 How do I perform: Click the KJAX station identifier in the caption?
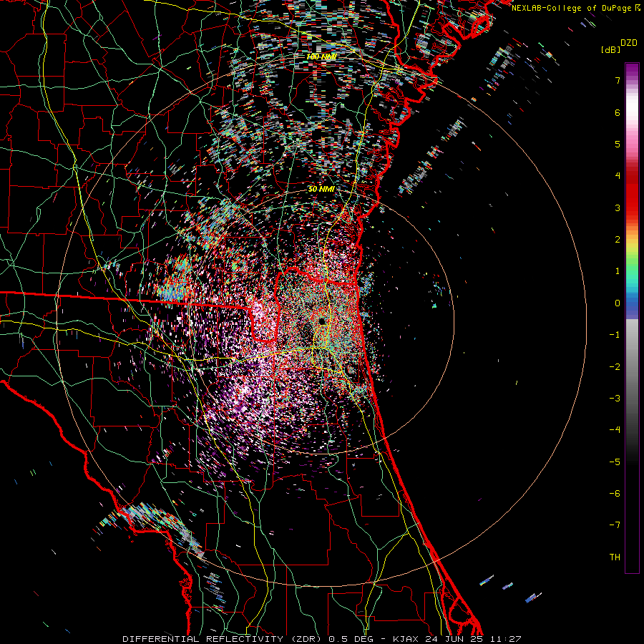[x=406, y=639]
